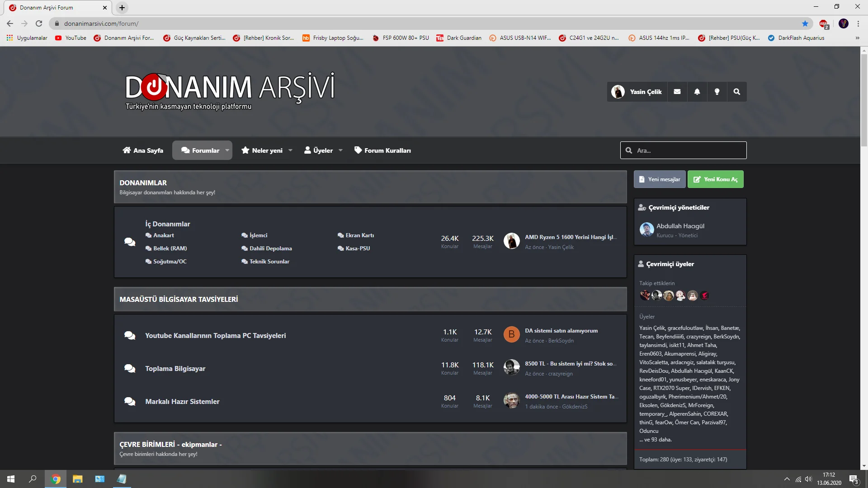This screenshot has height=488, width=868.
Task: Go to the Ana Sayfa menu item
Action: (143, 150)
